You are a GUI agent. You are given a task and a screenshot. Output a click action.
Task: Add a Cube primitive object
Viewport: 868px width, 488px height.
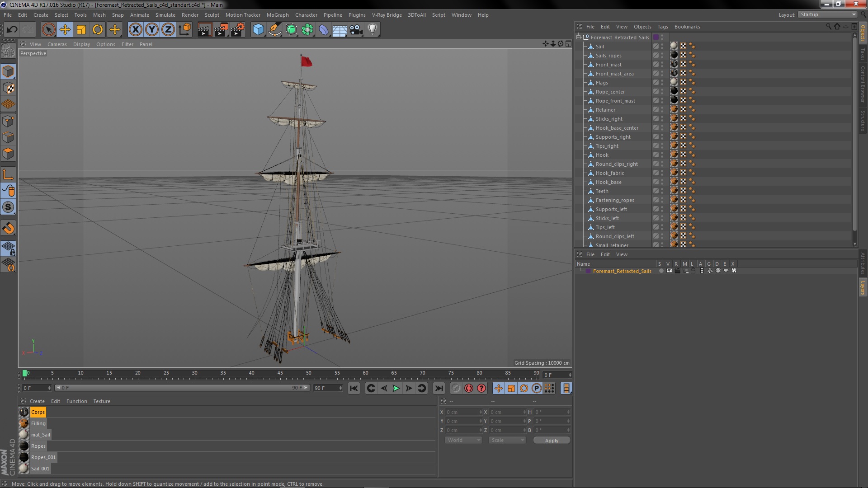(258, 30)
